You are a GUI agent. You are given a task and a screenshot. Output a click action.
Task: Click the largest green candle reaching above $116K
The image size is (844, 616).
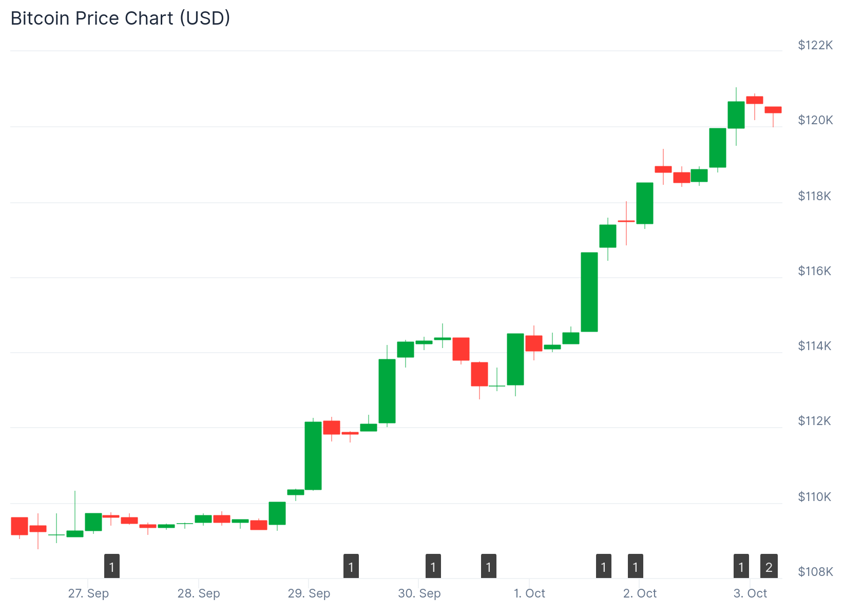click(x=589, y=292)
